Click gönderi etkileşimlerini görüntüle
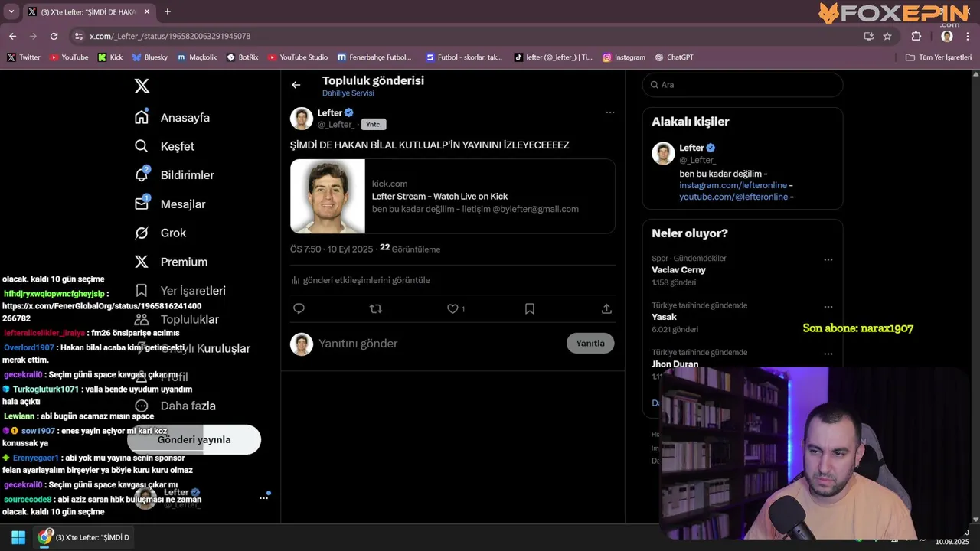The width and height of the screenshot is (980, 551). [361, 280]
